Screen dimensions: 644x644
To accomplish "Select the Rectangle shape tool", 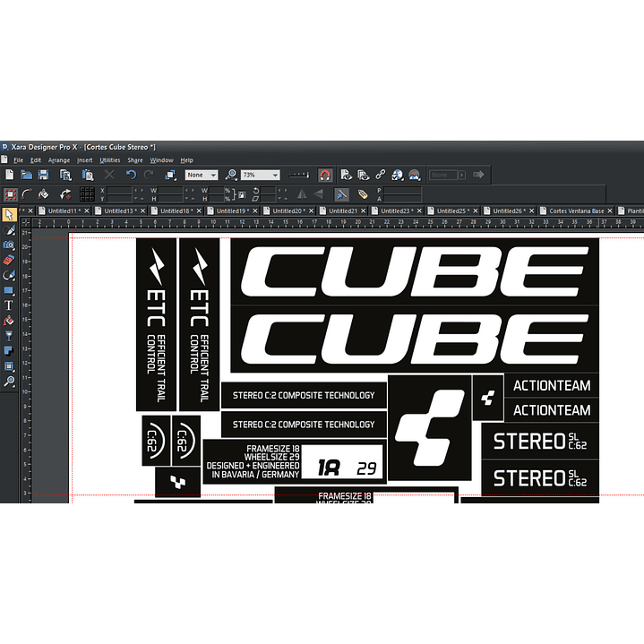I will coord(8,290).
